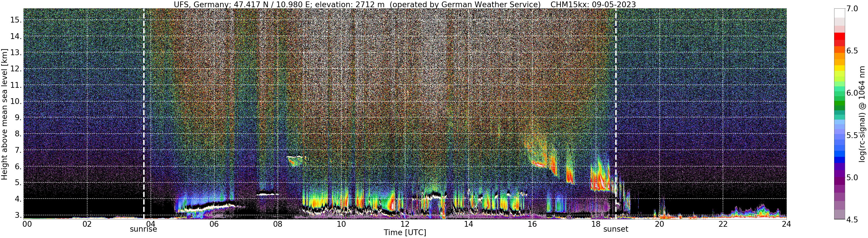Click height tick label '5.'
This screenshot has height=238, width=868.
click(18, 183)
